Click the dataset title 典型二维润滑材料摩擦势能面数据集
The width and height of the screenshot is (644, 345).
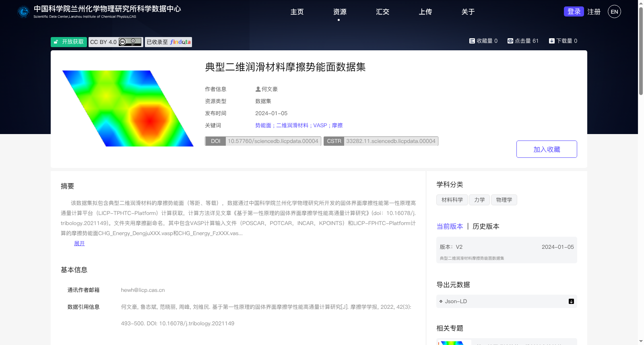click(x=285, y=67)
